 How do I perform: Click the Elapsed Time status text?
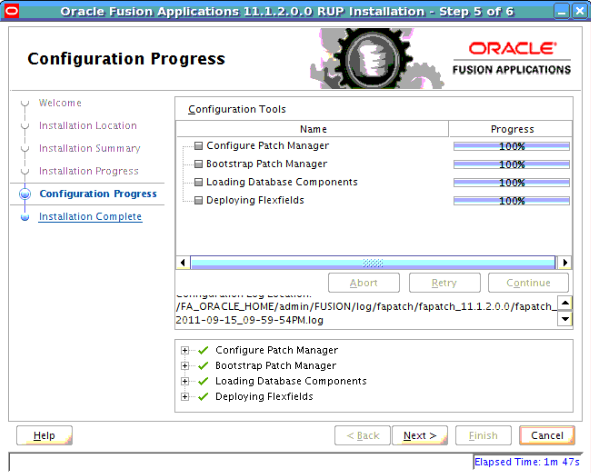[527, 462]
